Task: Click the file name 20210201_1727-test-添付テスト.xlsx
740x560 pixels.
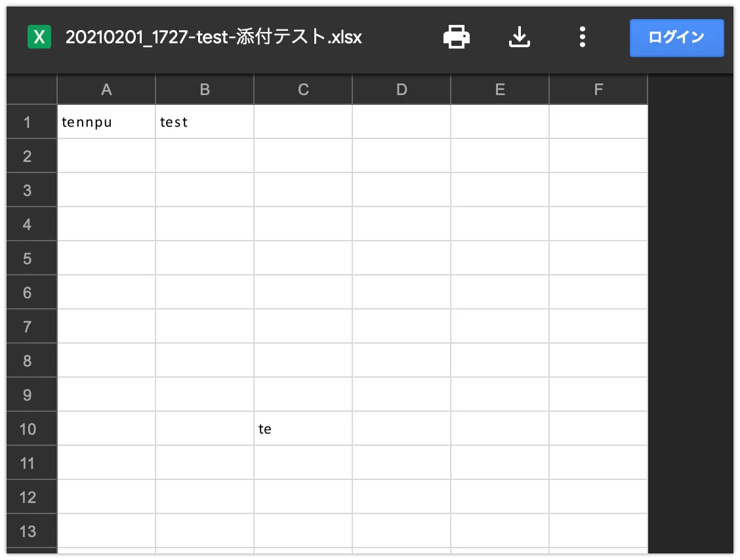Action: click(213, 37)
